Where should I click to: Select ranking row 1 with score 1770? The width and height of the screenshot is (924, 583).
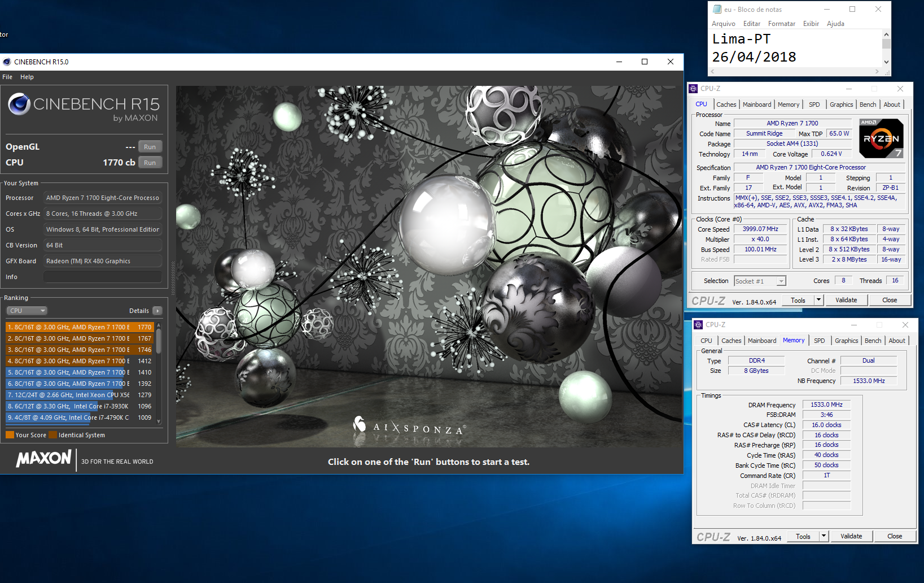point(80,327)
